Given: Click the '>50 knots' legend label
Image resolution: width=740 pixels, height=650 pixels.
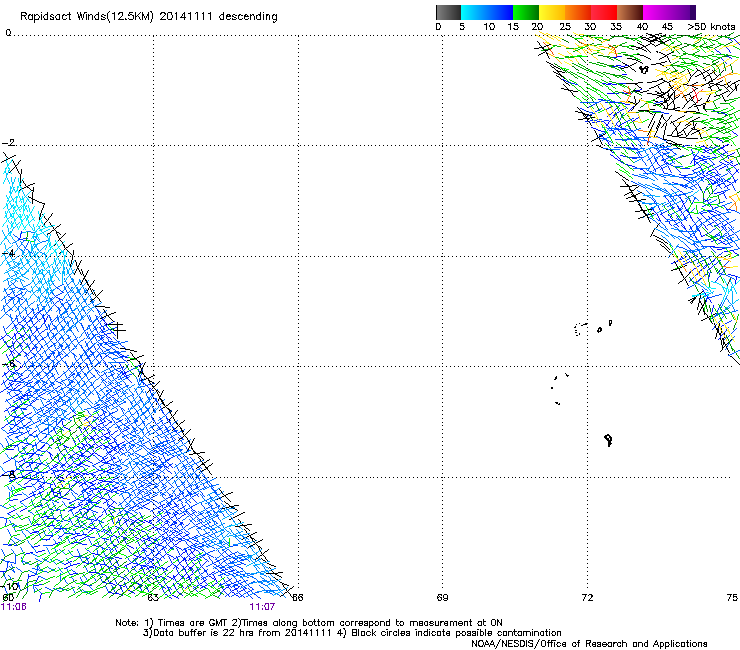Looking at the screenshot, I should pos(711,27).
